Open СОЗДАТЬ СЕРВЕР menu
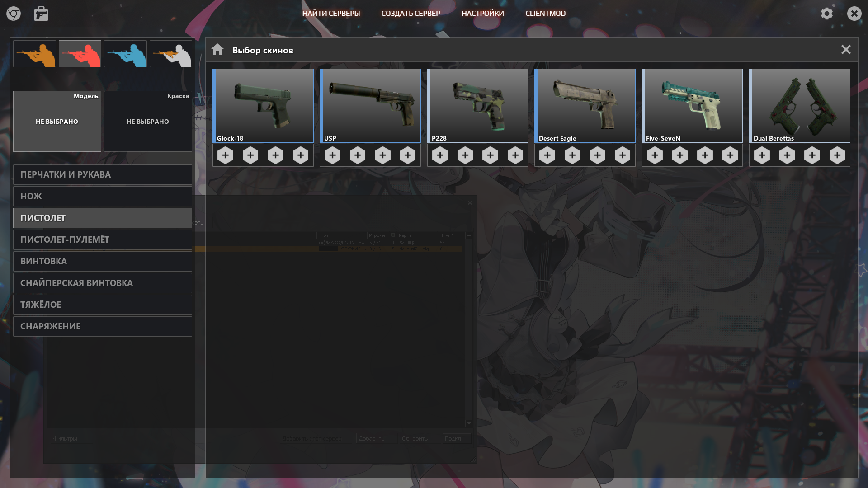 pyautogui.click(x=411, y=14)
